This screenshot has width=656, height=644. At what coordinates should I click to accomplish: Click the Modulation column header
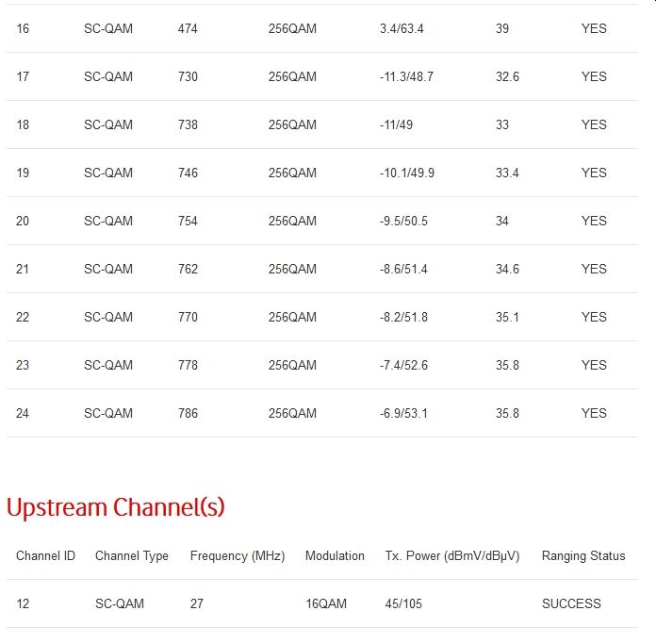335,555
